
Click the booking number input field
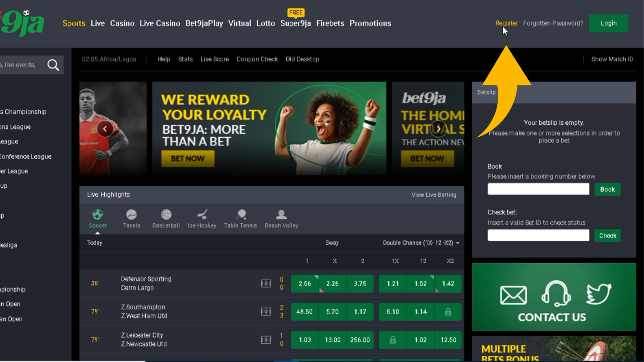pyautogui.click(x=538, y=189)
